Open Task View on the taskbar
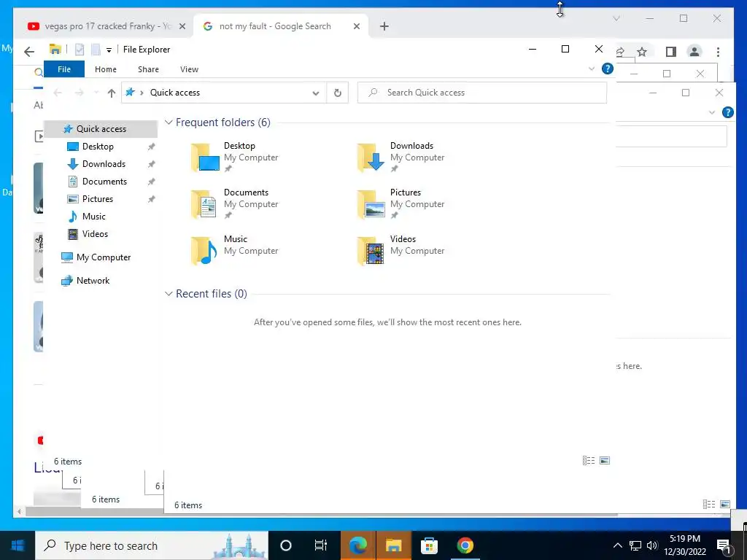This screenshot has width=747, height=560. click(x=321, y=545)
